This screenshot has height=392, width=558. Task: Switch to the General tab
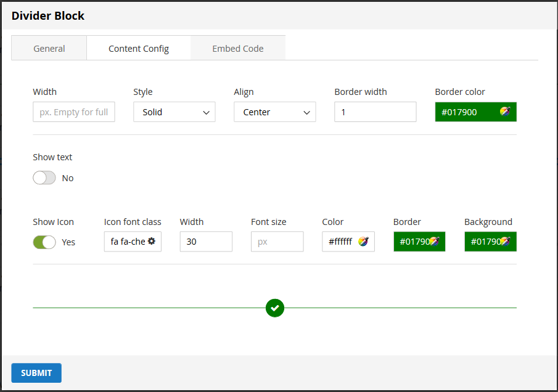[49, 49]
